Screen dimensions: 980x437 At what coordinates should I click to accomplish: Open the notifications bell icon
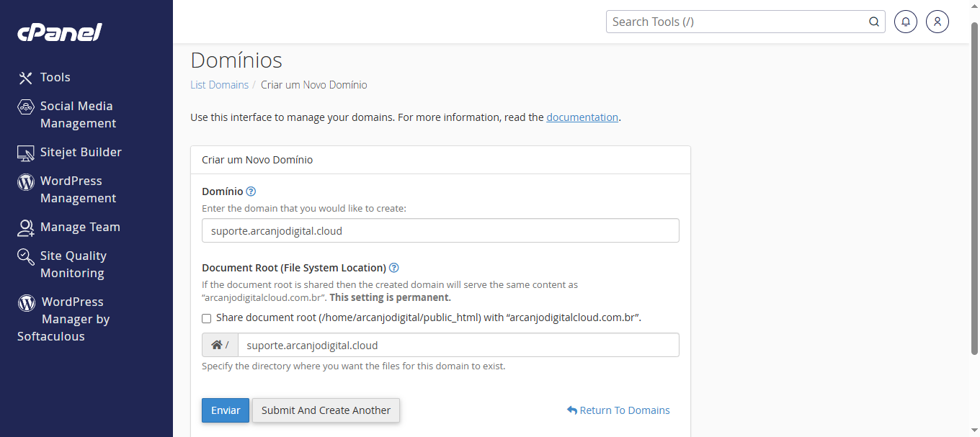(906, 22)
